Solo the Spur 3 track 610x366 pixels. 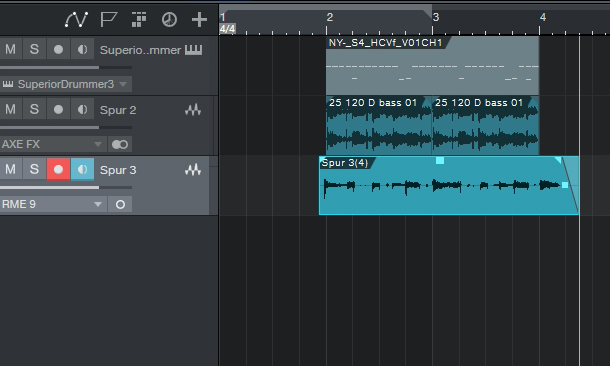pyautogui.click(x=34, y=169)
